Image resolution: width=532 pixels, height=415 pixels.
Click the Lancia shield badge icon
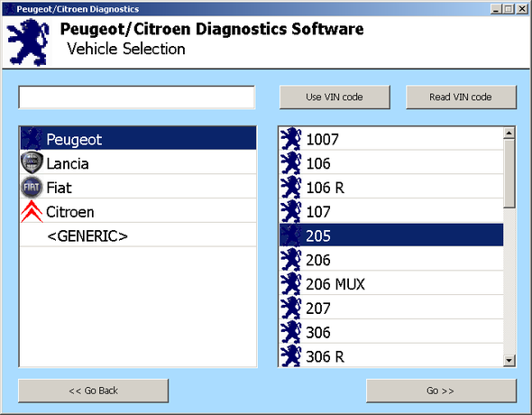pos(32,162)
